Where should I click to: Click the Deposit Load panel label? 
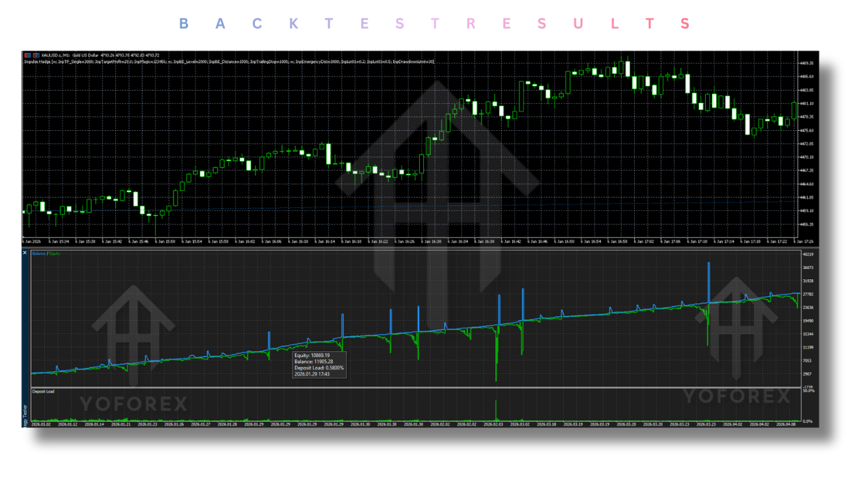point(44,392)
